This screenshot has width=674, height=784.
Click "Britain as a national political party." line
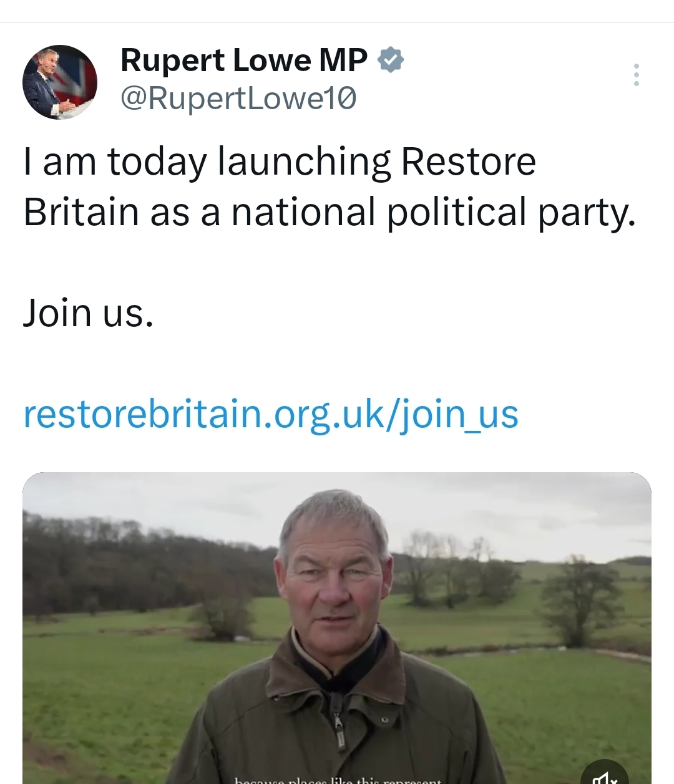[x=330, y=212]
